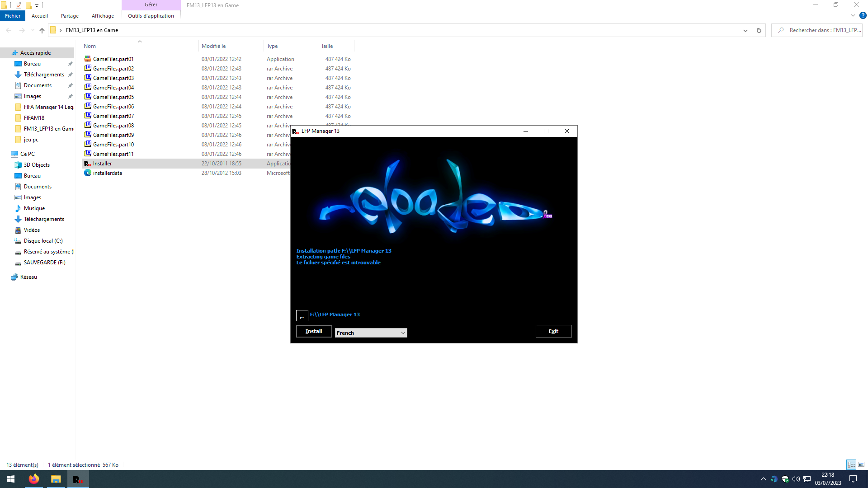The image size is (868, 488).
Task: Click the Install button in LFP Manager 13
Action: 314,331
